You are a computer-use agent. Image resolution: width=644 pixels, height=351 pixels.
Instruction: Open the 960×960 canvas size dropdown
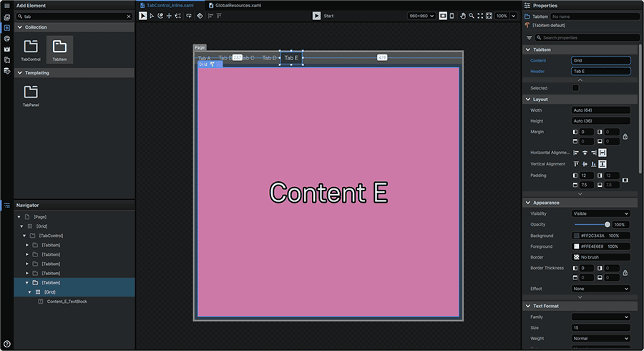[x=421, y=16]
